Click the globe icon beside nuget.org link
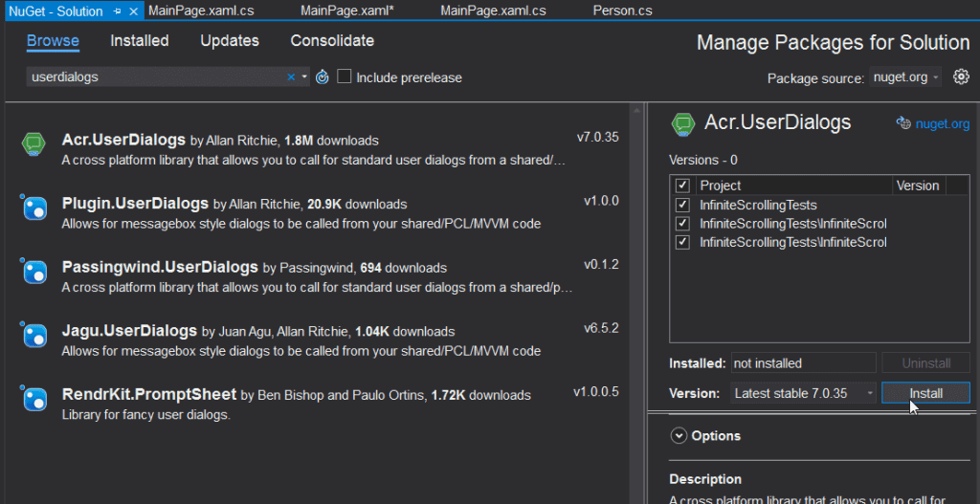Viewport: 980px width, 504px height. pos(903,123)
